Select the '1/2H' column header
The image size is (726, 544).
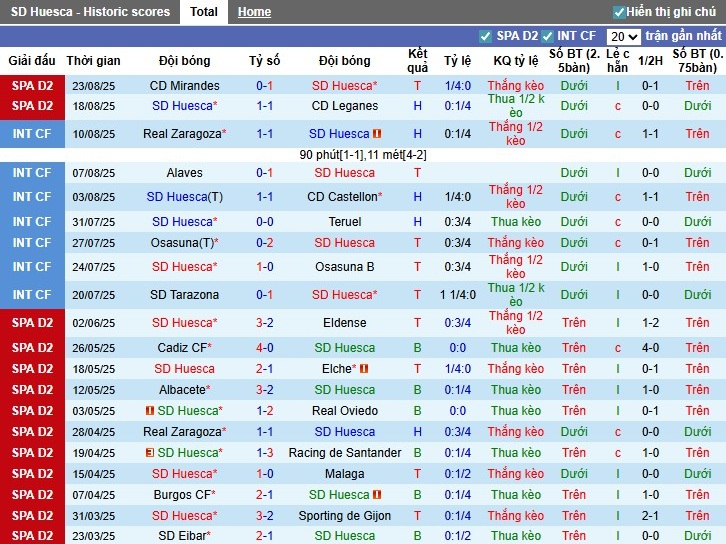tap(650, 61)
